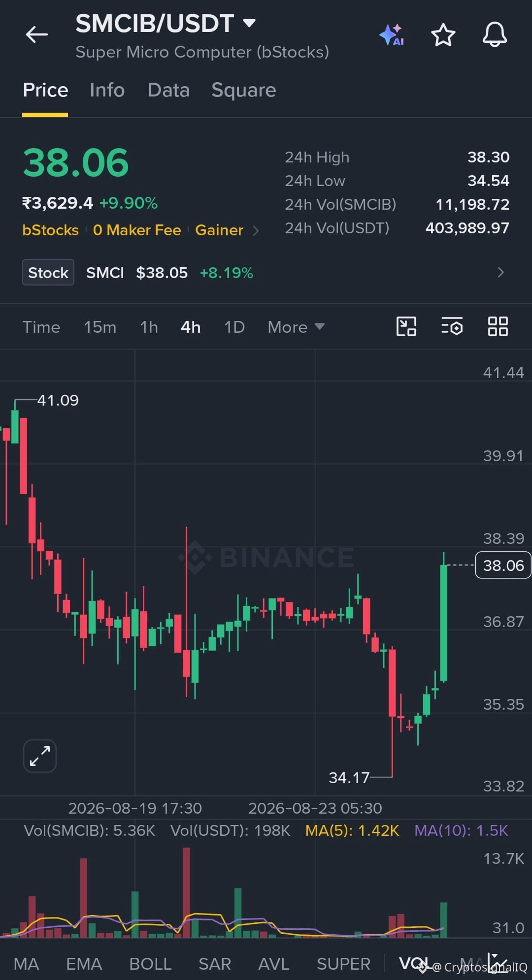Viewport: 532px width, 980px height.
Task: Select the 1D chart interval
Action: [234, 327]
